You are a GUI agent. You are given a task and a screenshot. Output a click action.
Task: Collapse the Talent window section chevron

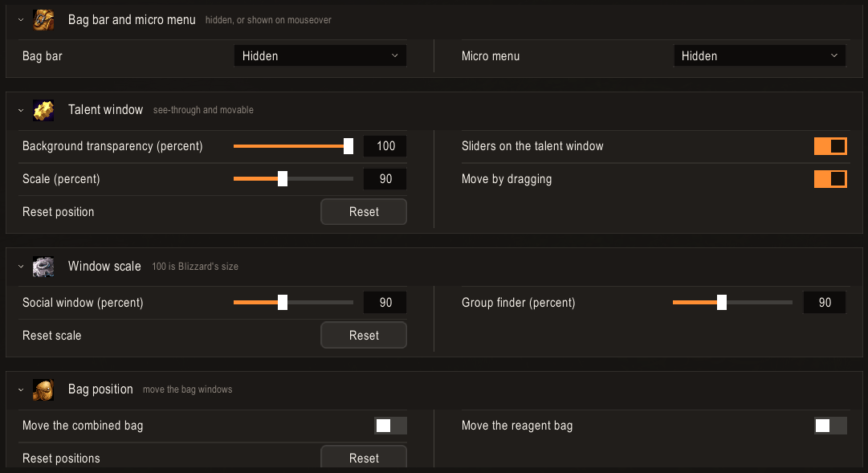(21, 110)
